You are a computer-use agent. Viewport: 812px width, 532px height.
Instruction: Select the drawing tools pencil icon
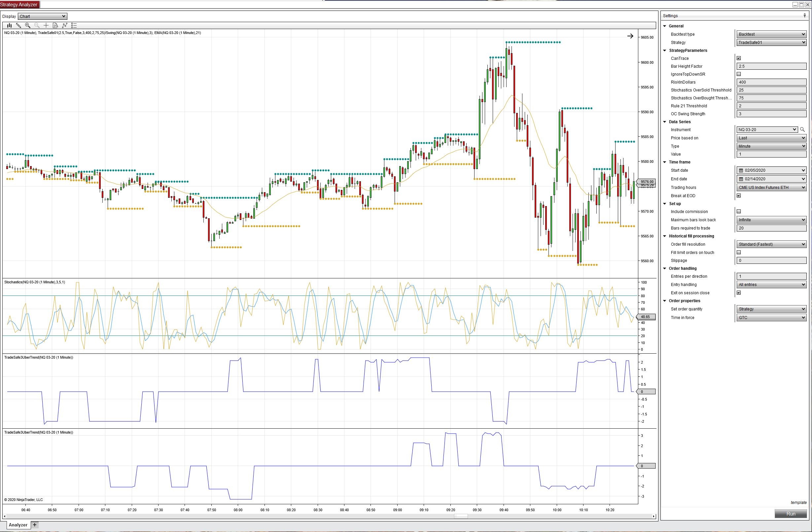click(x=18, y=25)
